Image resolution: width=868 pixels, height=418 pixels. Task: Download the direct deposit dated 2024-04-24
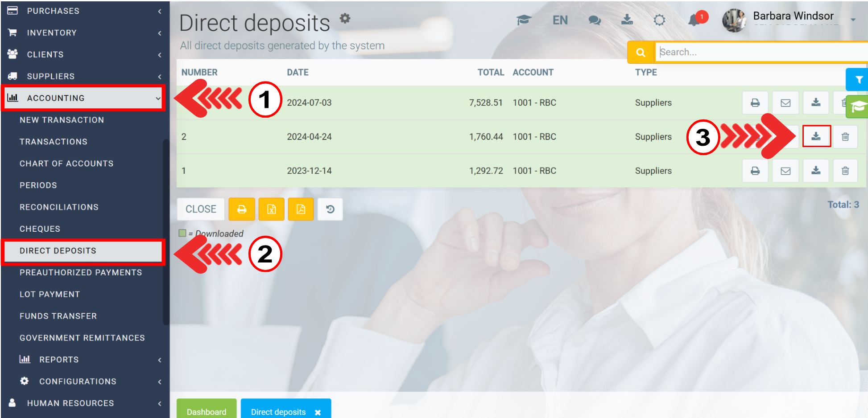pos(816,136)
